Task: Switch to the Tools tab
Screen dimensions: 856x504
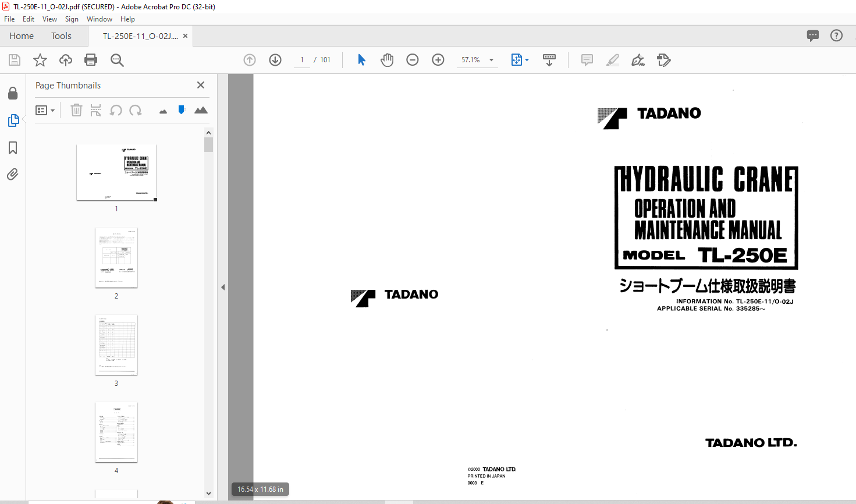Action: [x=61, y=36]
